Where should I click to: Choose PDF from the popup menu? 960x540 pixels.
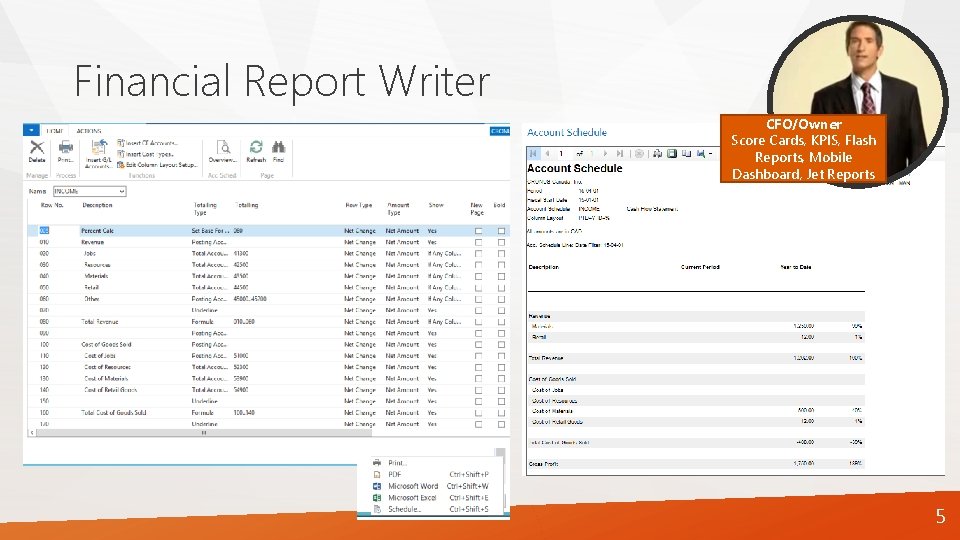point(394,474)
